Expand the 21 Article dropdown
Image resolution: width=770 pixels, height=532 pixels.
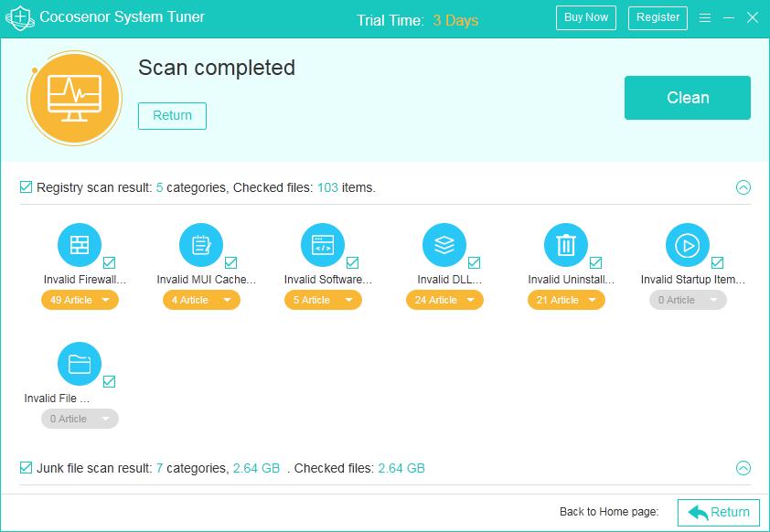(566, 300)
